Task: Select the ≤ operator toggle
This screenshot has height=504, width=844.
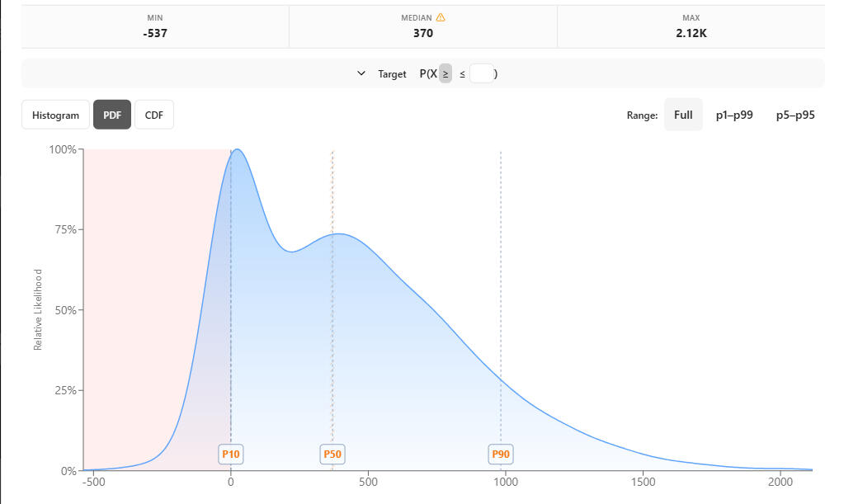Action: click(x=462, y=73)
